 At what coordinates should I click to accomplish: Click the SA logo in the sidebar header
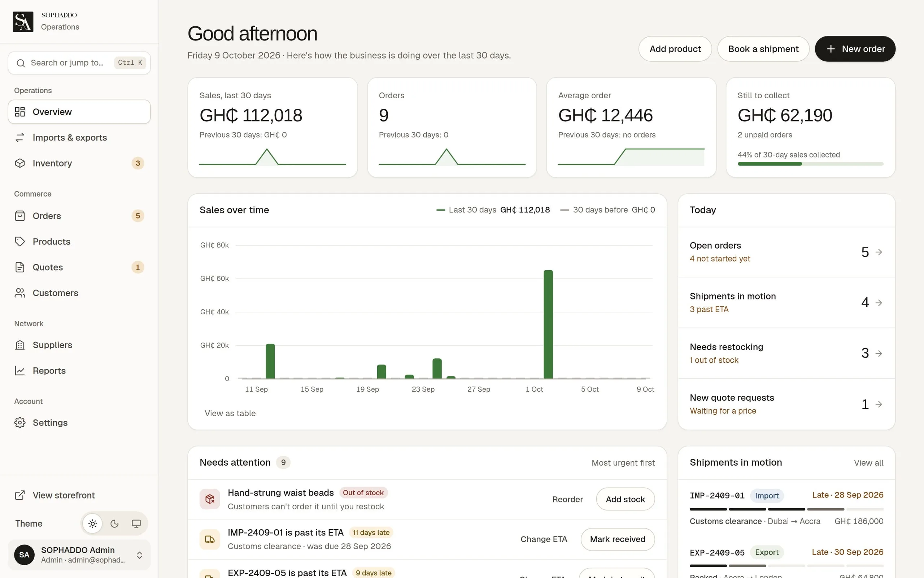(23, 22)
